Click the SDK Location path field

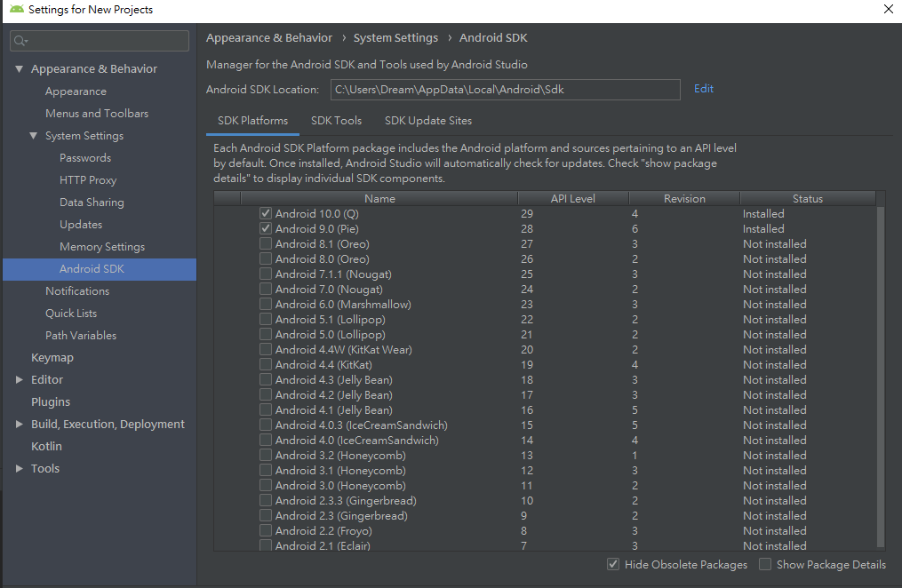point(505,89)
